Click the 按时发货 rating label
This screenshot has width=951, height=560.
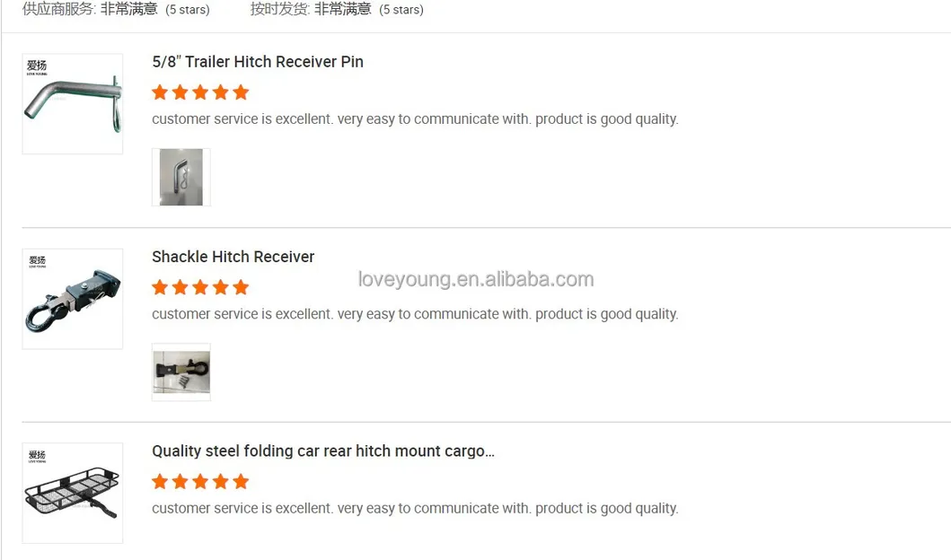pyautogui.click(x=280, y=9)
